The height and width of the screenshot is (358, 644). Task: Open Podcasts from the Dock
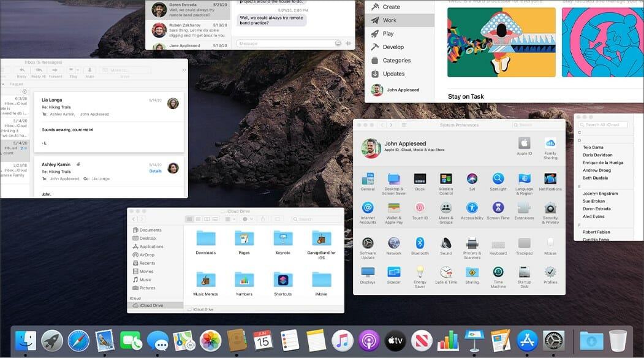[x=369, y=341]
